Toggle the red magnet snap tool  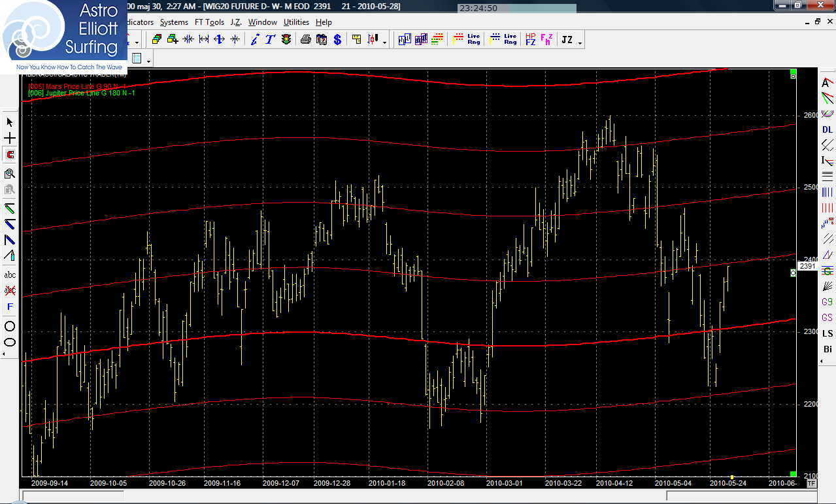coord(10,155)
